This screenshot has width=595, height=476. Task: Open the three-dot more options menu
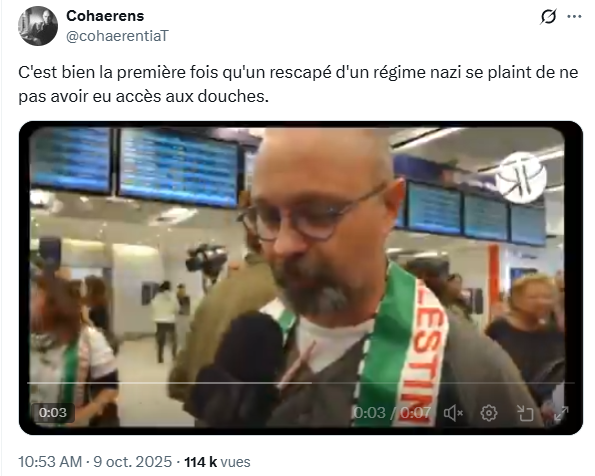574,16
